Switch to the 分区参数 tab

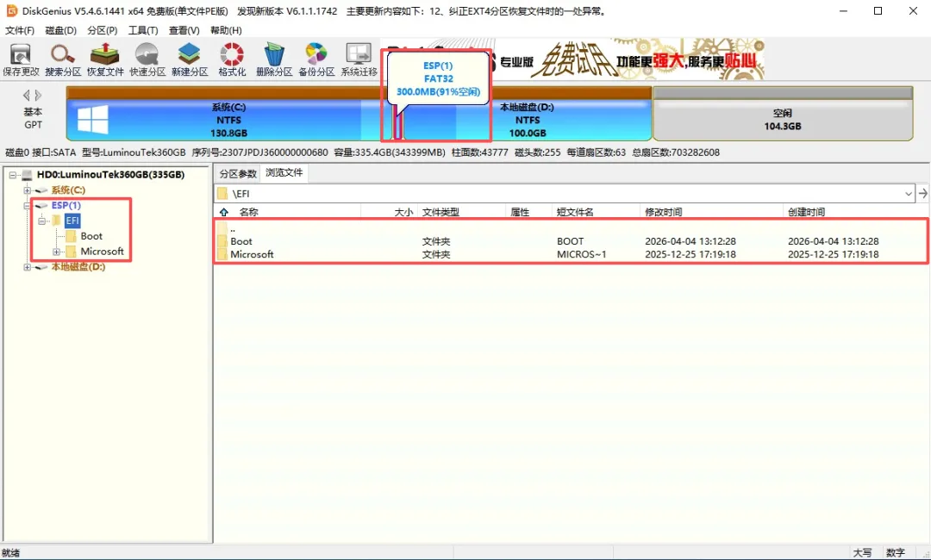click(238, 174)
